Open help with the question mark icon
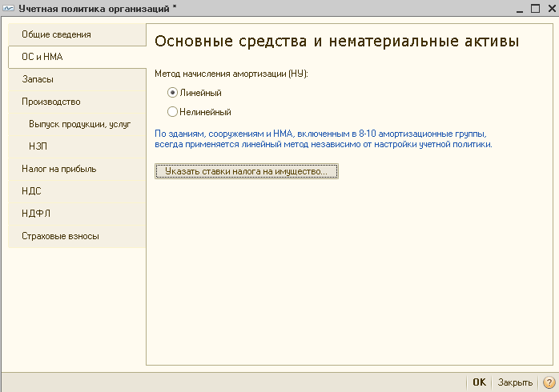 549,382
